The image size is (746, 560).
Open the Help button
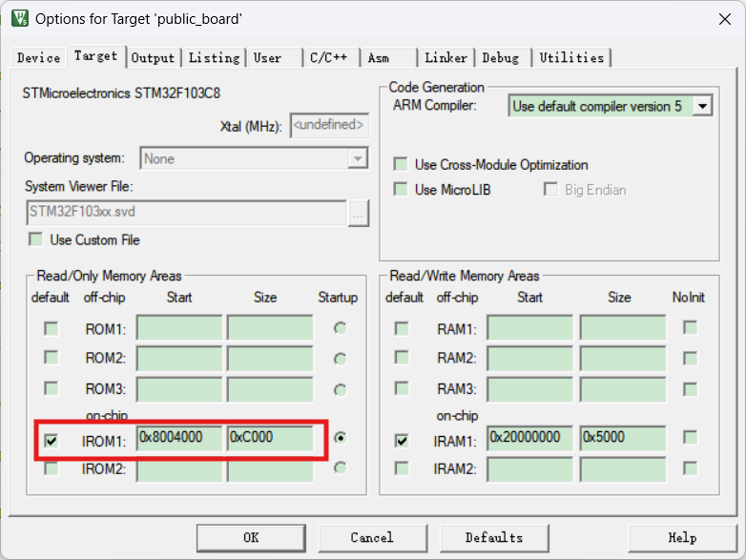(x=683, y=538)
